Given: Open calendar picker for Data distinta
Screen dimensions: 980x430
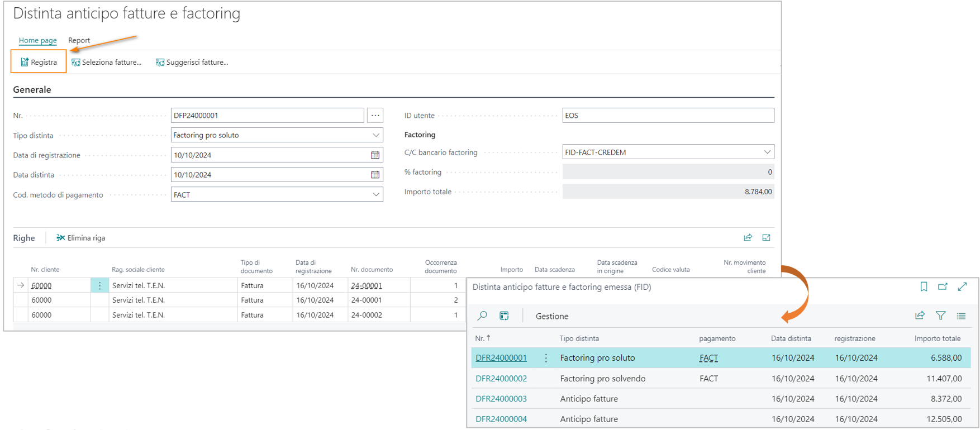Looking at the screenshot, I should (x=375, y=175).
